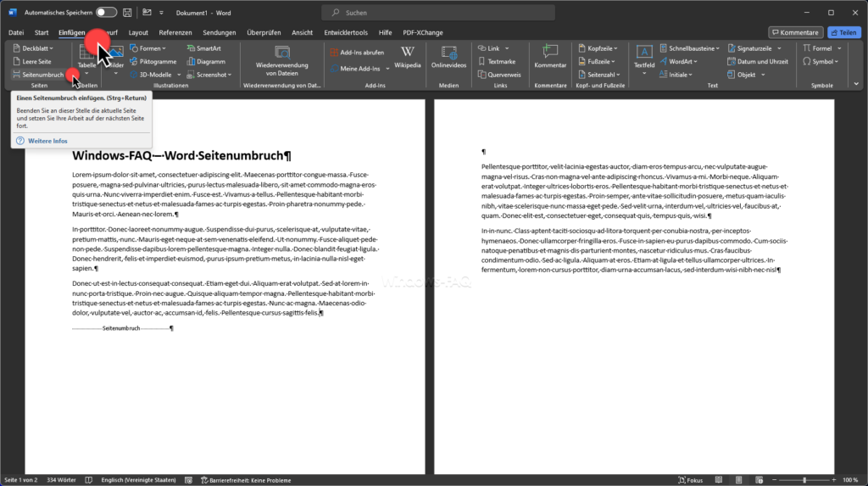Screen dimensions: 868x486
Task: Click Barrierefreiheit: Keine Probleme
Action: pos(246,480)
